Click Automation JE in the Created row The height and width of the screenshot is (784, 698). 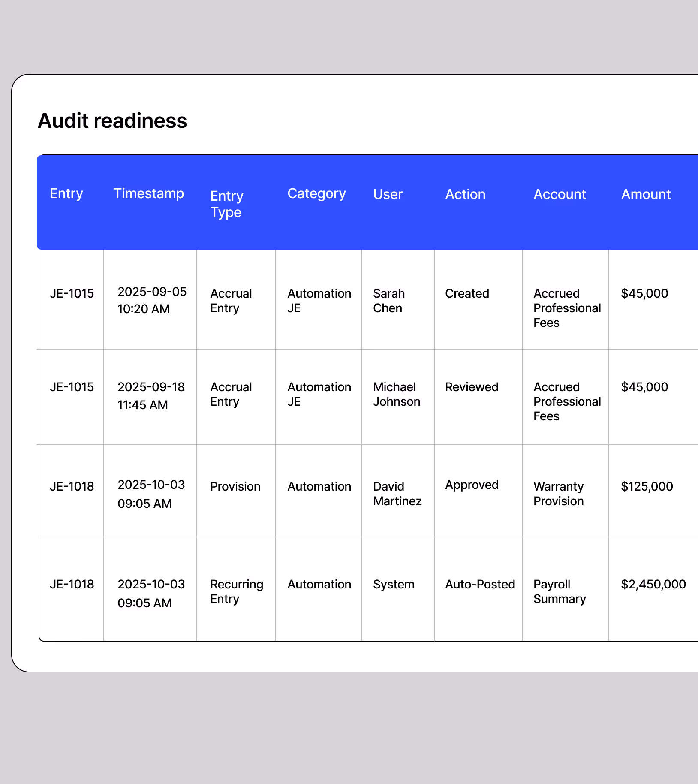(x=319, y=301)
